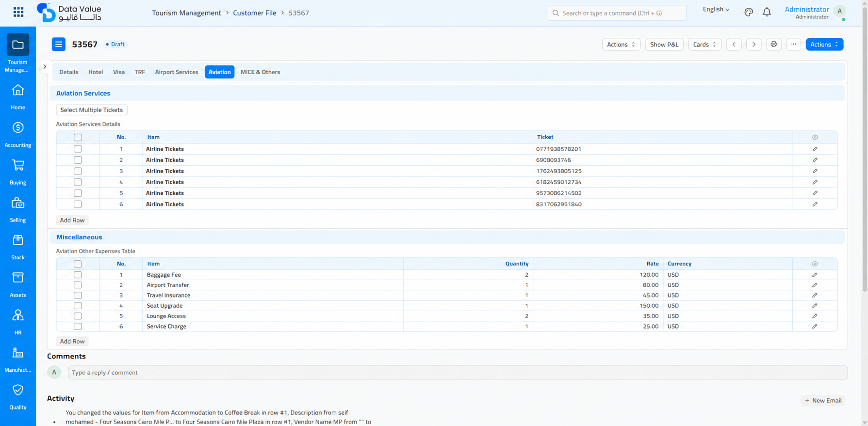
Task: Open the Manufacturing module
Action: [18, 359]
